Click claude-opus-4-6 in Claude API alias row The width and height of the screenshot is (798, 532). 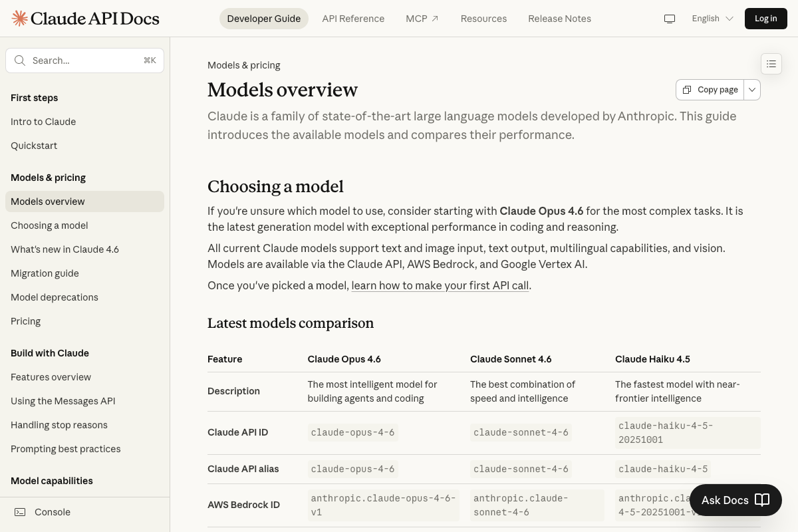[352, 469]
